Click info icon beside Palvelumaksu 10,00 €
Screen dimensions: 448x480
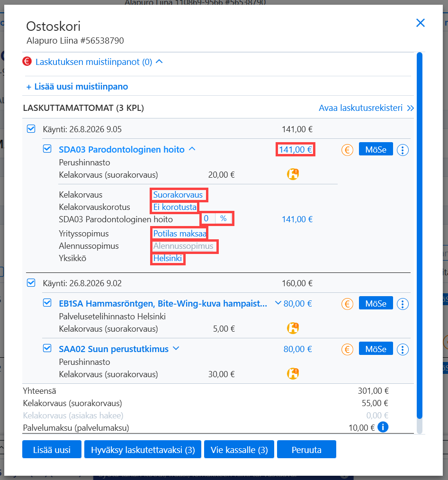(383, 427)
